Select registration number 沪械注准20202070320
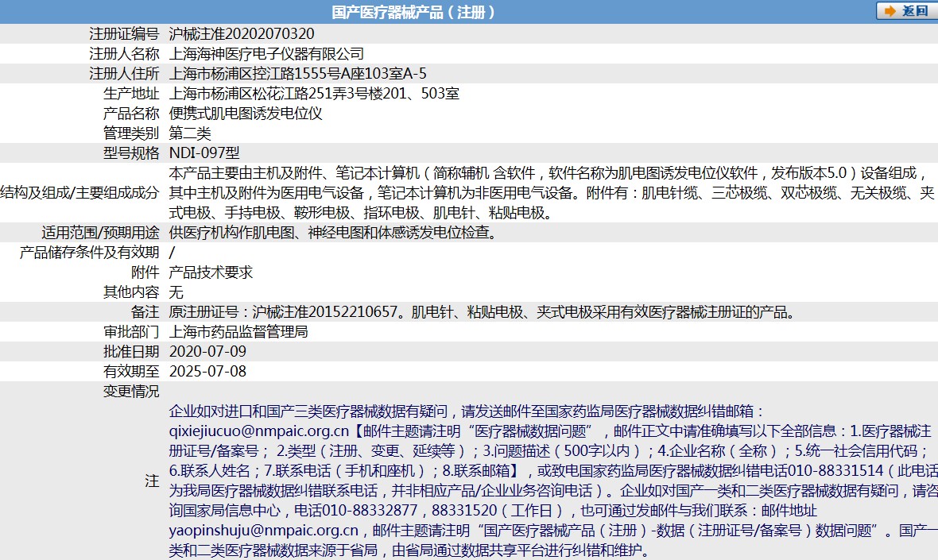The height and width of the screenshot is (560, 938). click(242, 34)
